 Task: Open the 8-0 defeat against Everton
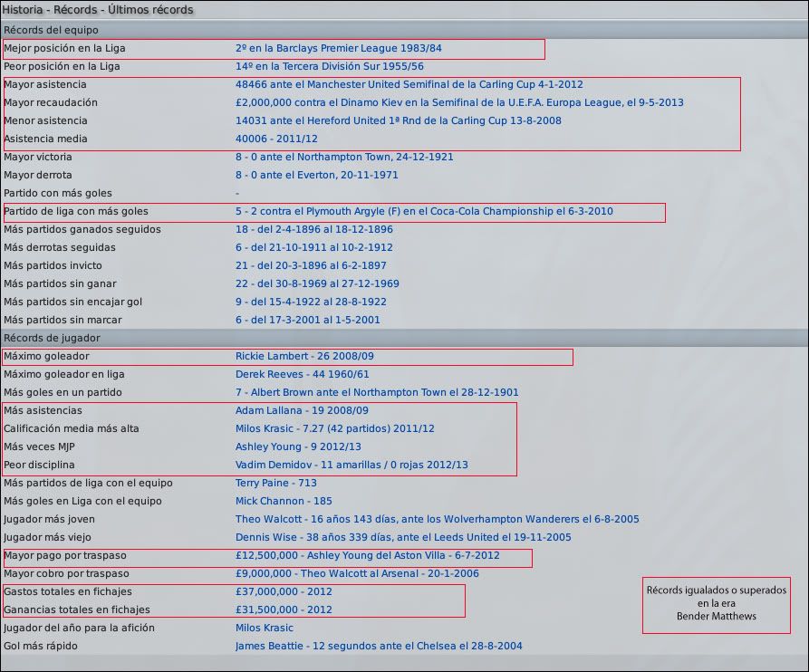click(x=317, y=175)
